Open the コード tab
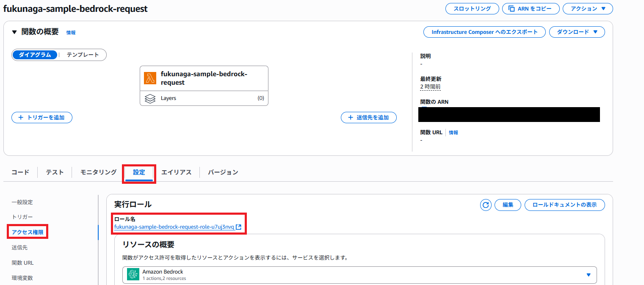The height and width of the screenshot is (285, 644). coord(20,172)
